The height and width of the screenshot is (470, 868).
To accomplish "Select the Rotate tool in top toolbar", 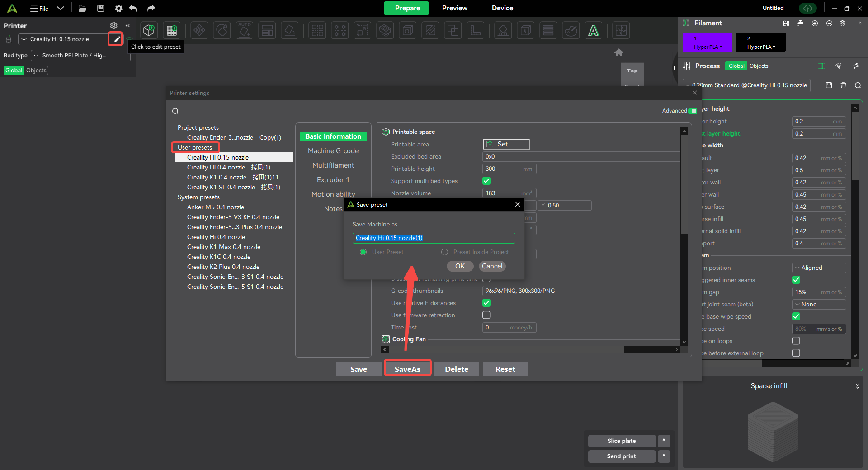I will [x=222, y=30].
